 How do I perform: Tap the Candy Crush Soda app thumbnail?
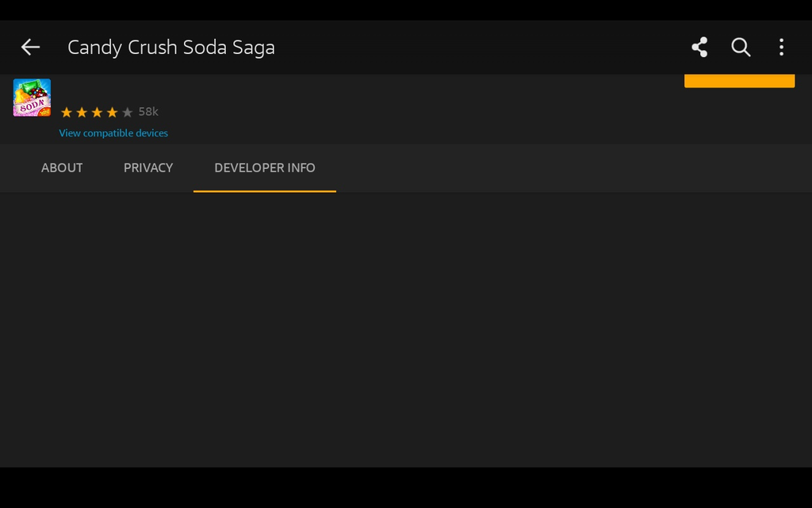[x=32, y=98]
